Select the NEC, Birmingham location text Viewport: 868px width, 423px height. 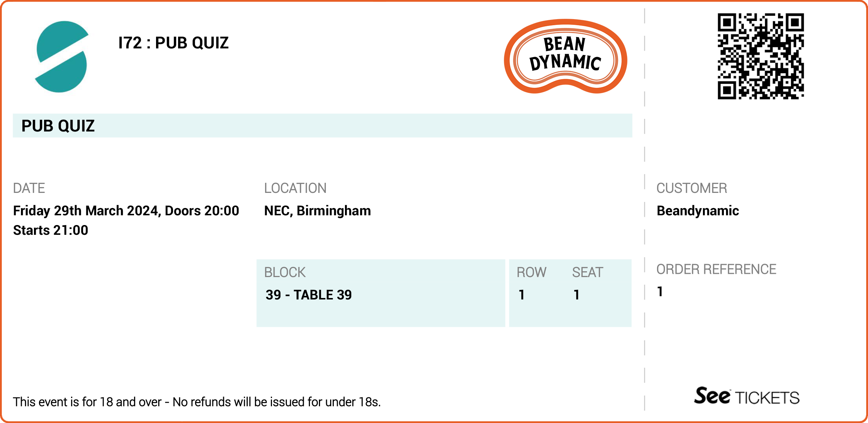[318, 211]
